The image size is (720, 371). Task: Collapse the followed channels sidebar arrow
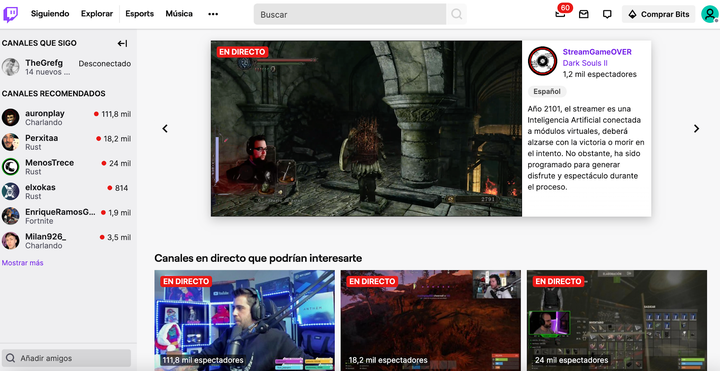[x=122, y=44]
